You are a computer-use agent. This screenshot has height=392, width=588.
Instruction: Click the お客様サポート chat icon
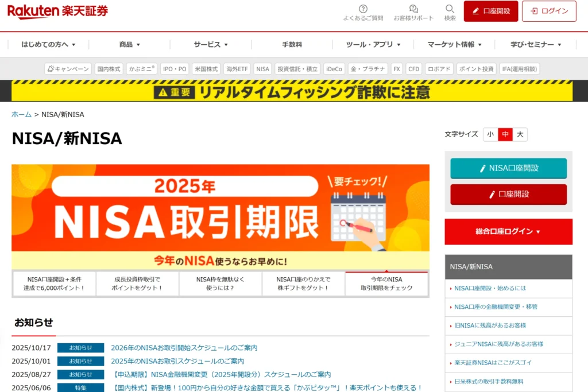coord(413,9)
